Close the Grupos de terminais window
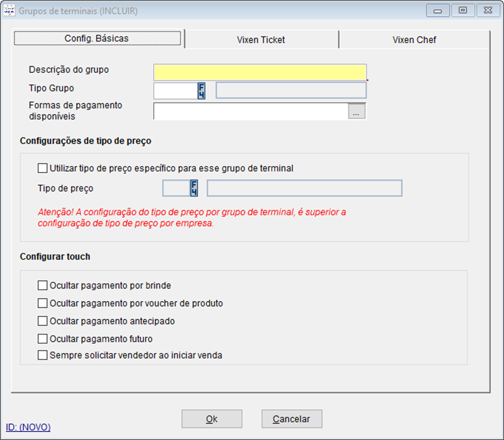The width and height of the screenshot is (504, 440). tap(488, 11)
